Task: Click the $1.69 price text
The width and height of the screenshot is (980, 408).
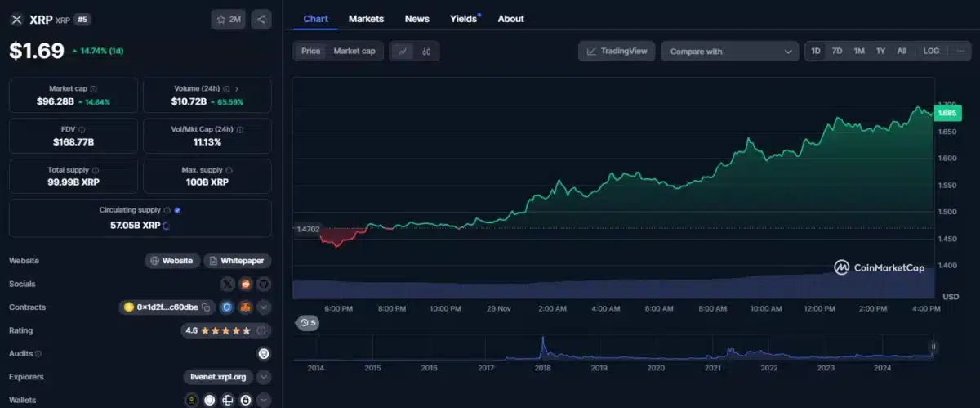Action: coord(37,51)
